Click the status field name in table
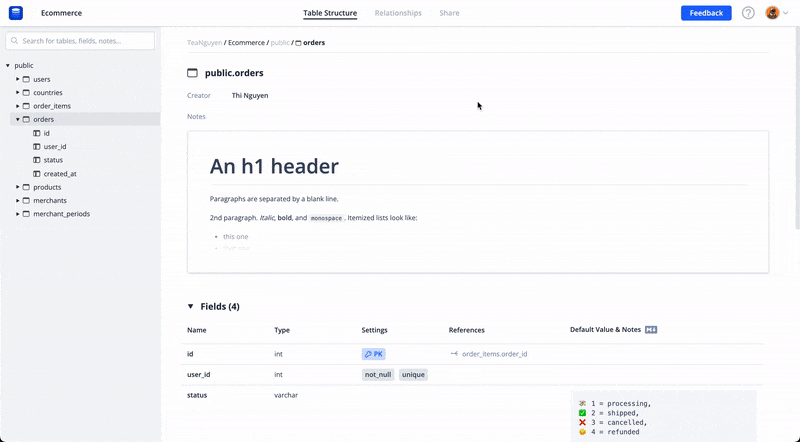Screen dimensions: 800x442 point(197,395)
